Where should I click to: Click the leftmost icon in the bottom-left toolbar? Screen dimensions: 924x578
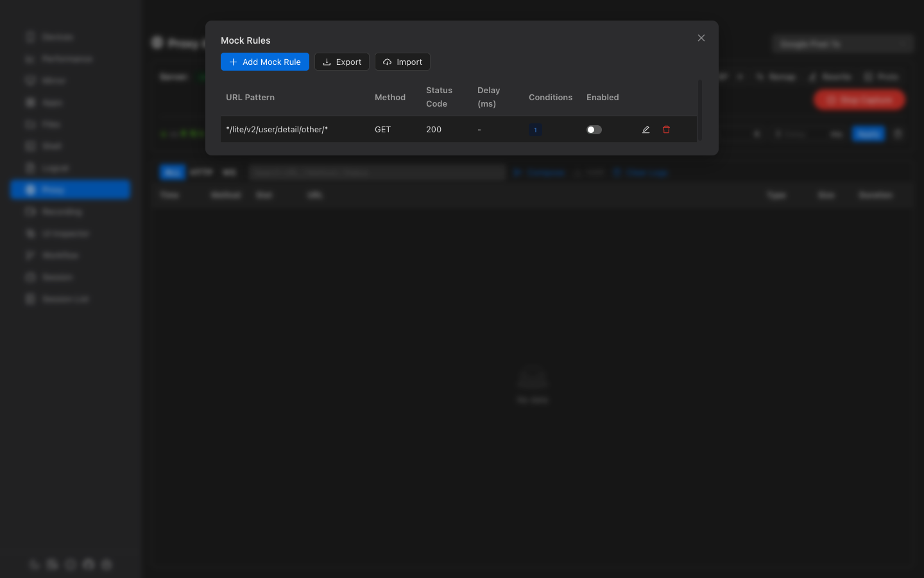[x=34, y=565]
